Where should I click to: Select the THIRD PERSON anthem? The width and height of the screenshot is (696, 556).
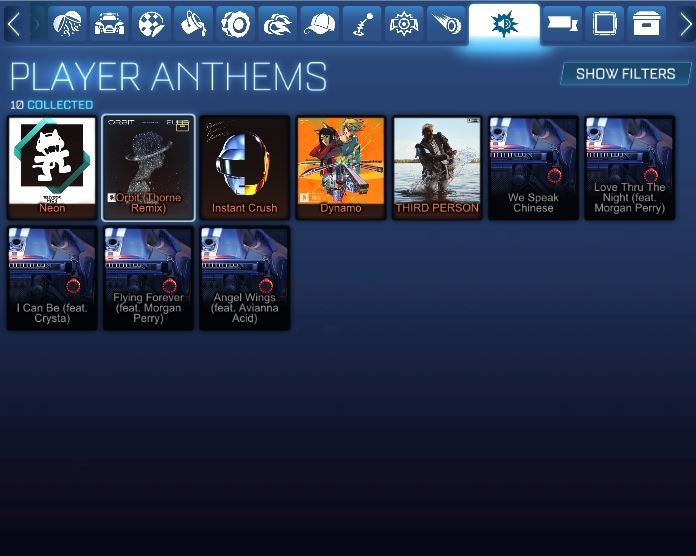437,168
